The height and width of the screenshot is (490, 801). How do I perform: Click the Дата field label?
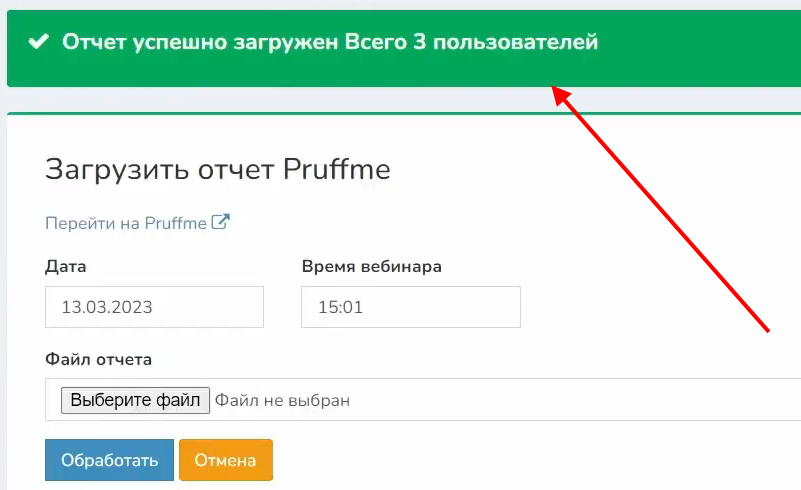click(x=66, y=266)
